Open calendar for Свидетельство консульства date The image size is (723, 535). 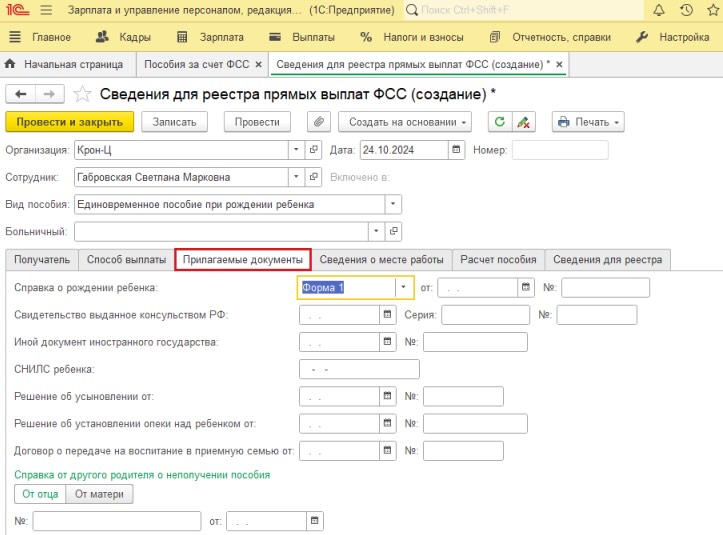pos(387,314)
